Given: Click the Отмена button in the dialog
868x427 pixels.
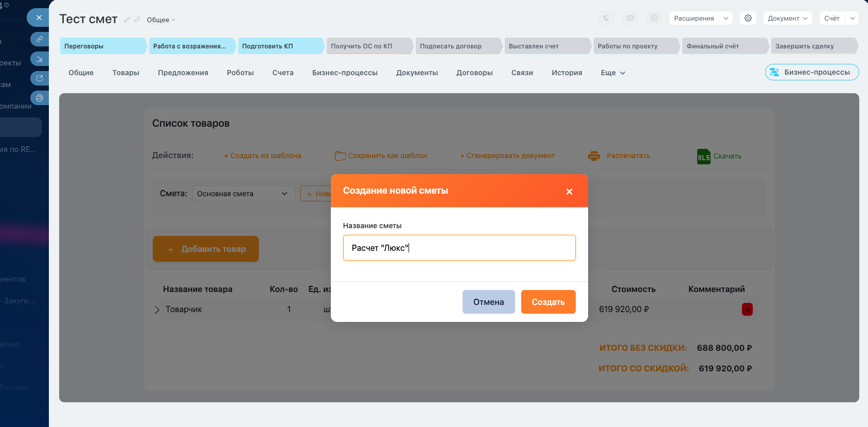Looking at the screenshot, I should pos(489,302).
